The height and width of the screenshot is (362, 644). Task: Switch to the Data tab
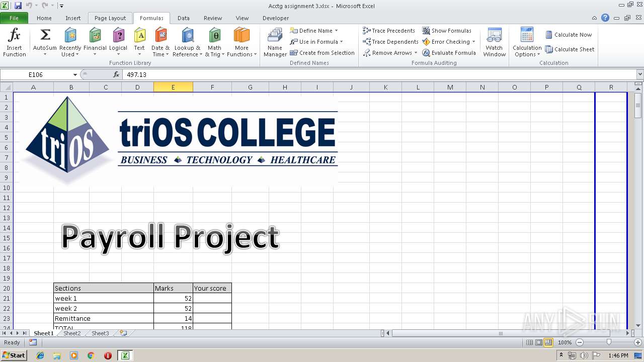coord(184,18)
